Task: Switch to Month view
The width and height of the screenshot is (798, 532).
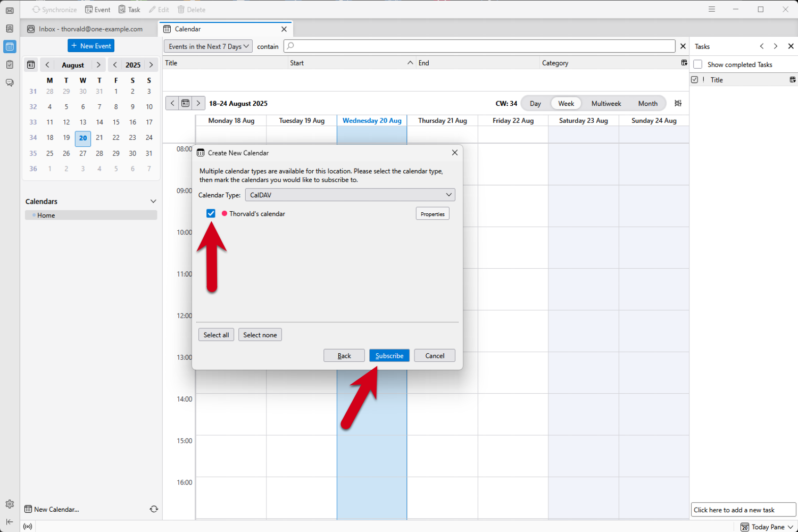Action: (x=647, y=103)
